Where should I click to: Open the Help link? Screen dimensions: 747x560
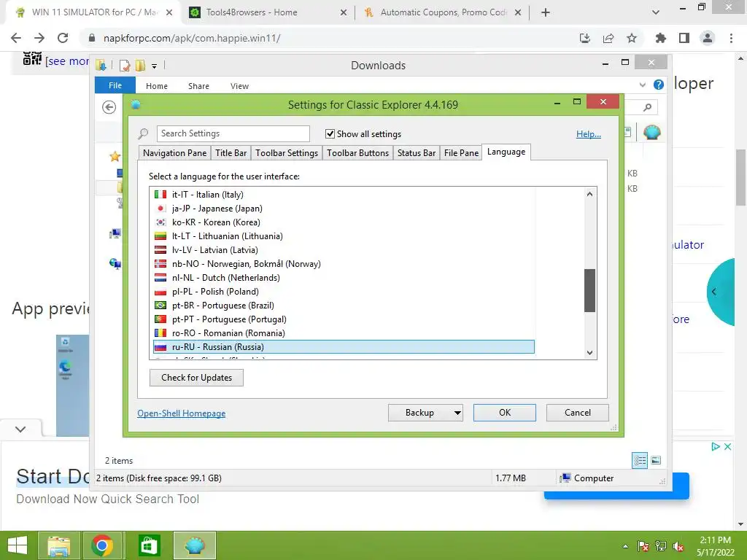[x=589, y=134]
